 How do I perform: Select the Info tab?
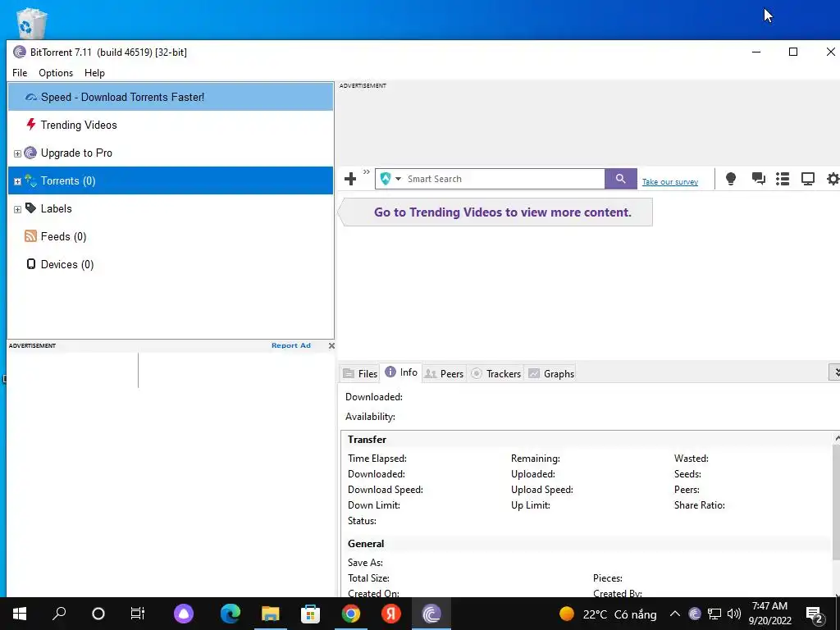tap(401, 372)
